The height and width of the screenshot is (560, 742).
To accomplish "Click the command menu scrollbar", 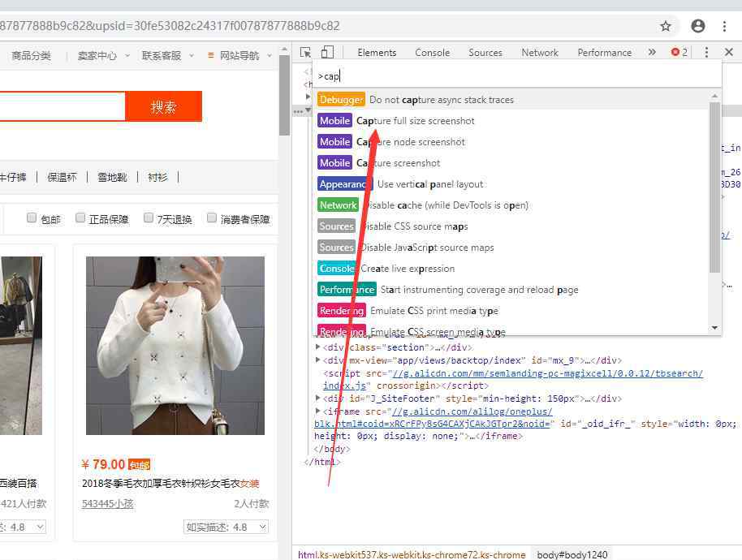I will pos(714,187).
